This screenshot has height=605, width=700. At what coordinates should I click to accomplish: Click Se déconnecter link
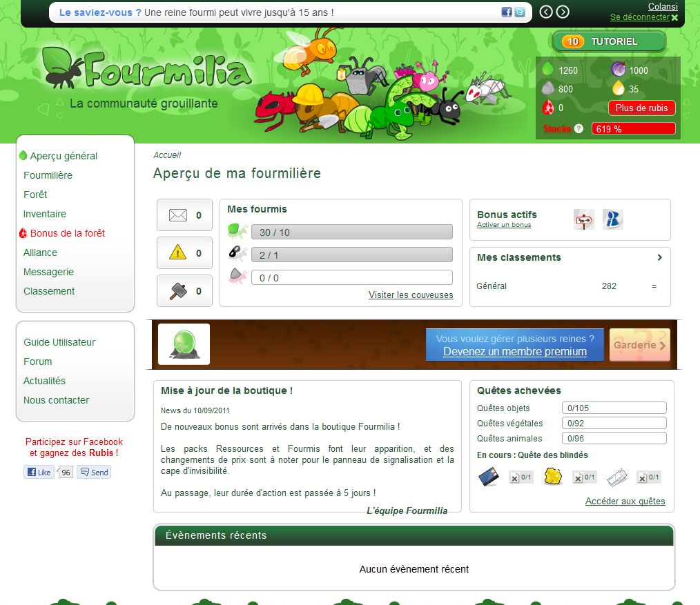[640, 17]
